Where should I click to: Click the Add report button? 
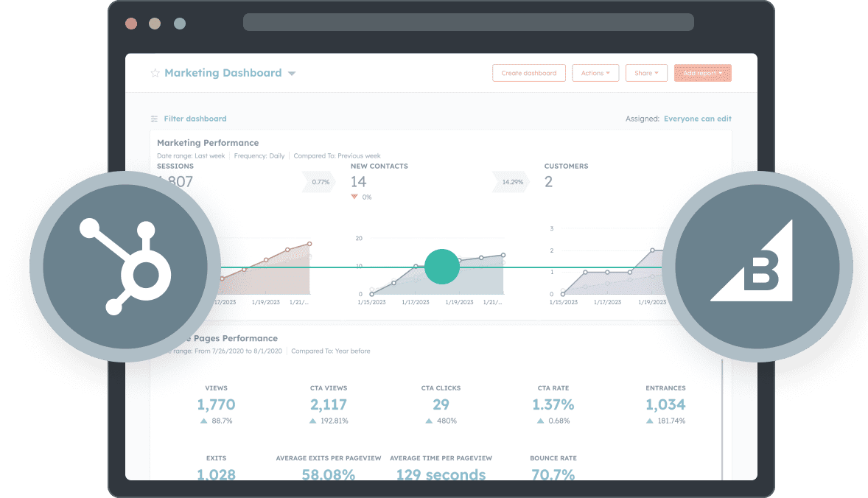click(702, 73)
